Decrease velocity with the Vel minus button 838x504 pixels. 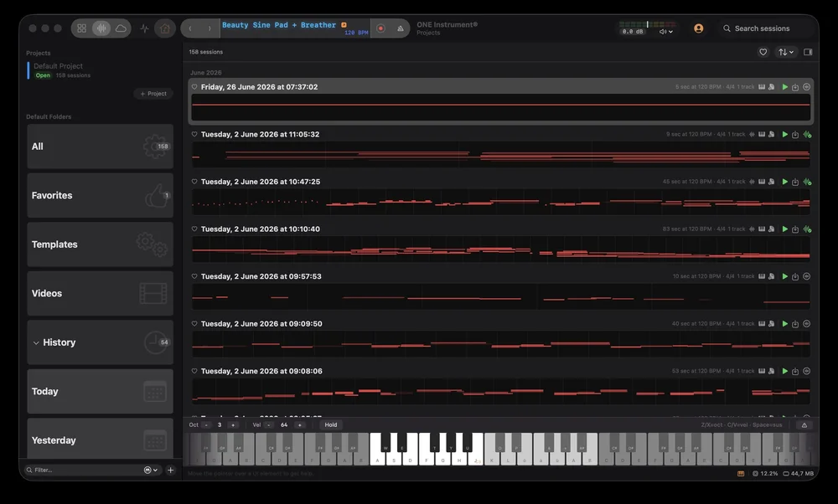[269, 425]
